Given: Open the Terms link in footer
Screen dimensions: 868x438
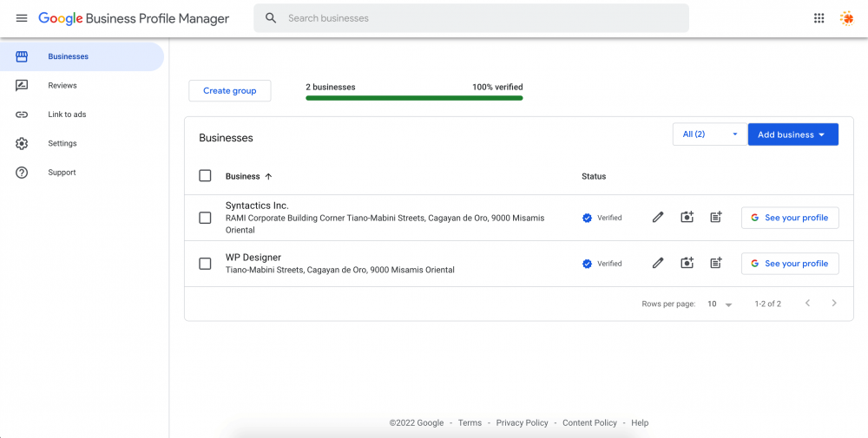Looking at the screenshot, I should point(470,422).
